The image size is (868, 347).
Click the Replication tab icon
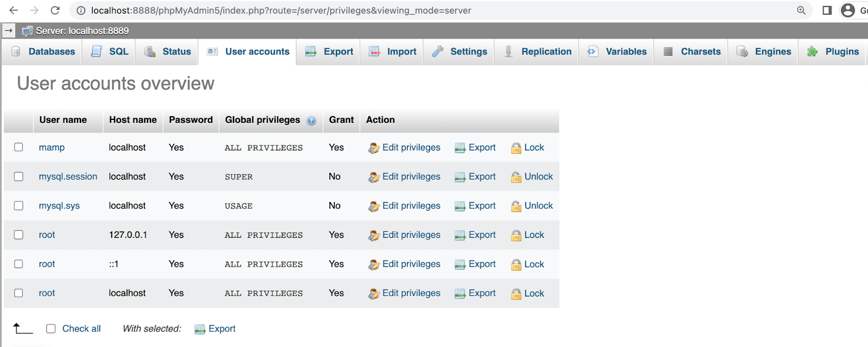click(x=508, y=52)
